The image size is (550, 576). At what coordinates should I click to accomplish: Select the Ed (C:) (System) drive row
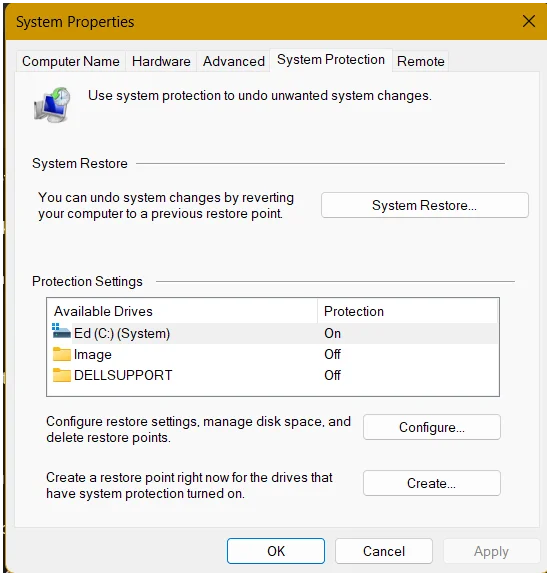click(273, 334)
